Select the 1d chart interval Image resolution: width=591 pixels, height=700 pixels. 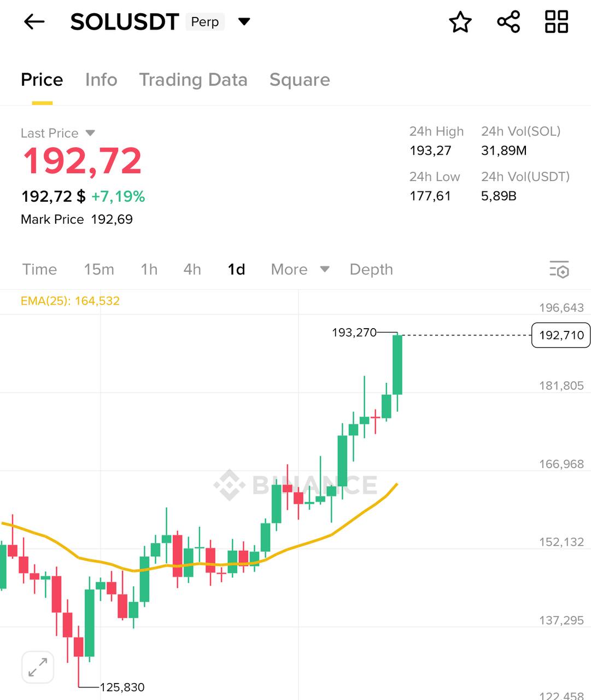(236, 269)
